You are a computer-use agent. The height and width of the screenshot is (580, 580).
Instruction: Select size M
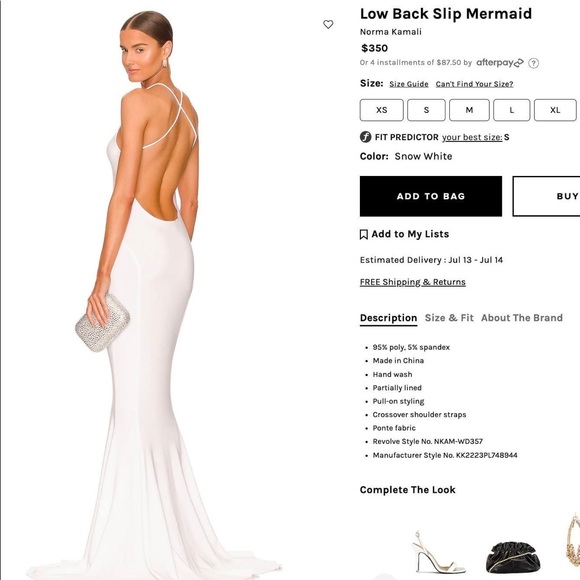pyautogui.click(x=469, y=110)
